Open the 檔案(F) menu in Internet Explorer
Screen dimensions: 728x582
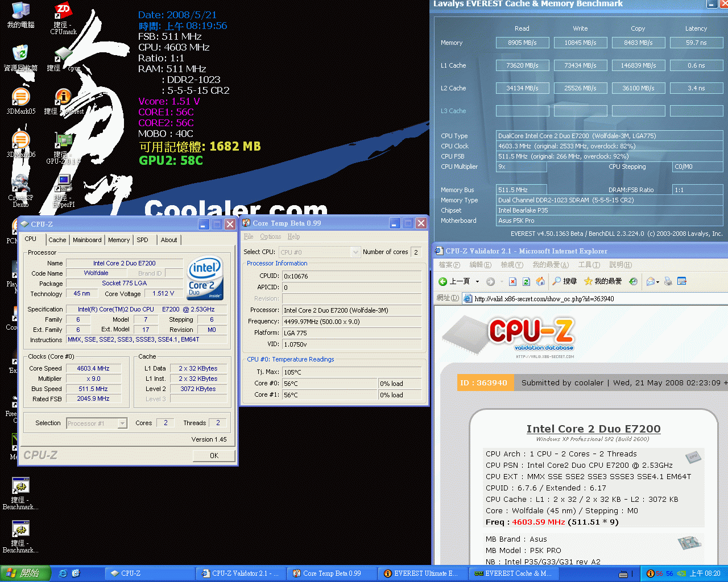click(449, 265)
